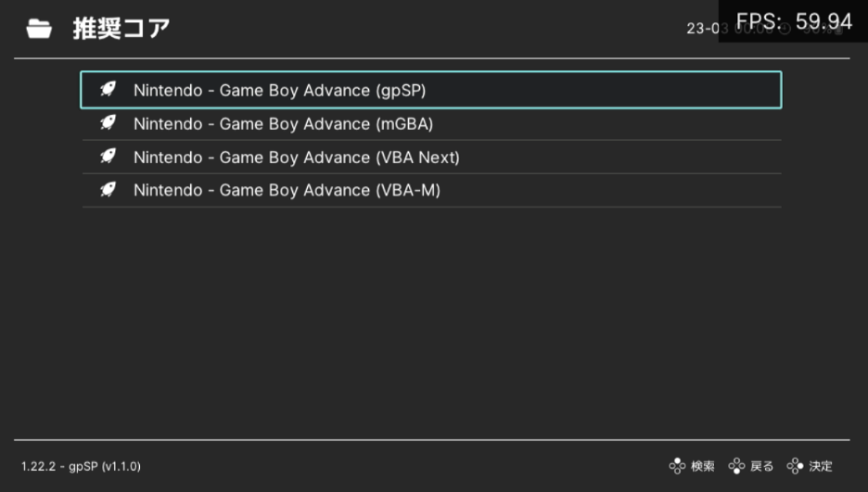The width and height of the screenshot is (868, 492).
Task: Choose Nintendo - Game Boy Advance (mGBA)
Action: [430, 123]
